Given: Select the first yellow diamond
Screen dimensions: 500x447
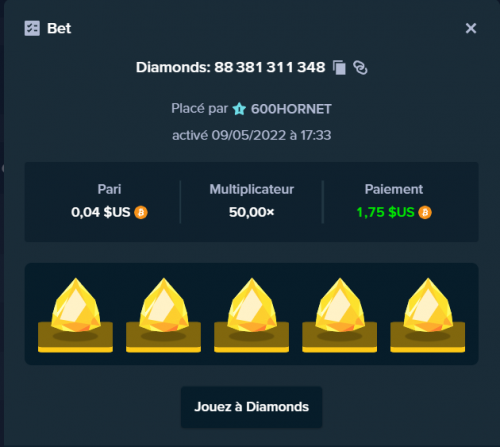Looking at the screenshot, I should click(x=76, y=315).
